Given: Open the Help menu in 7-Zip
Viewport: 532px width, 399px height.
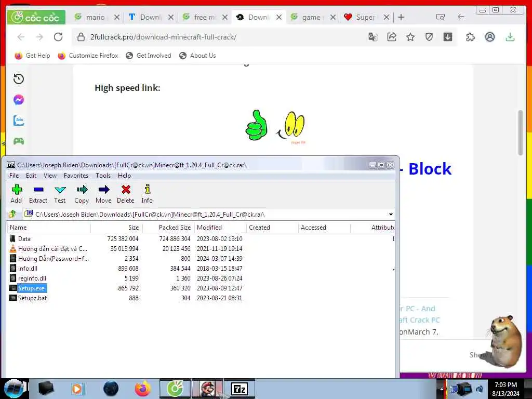Looking at the screenshot, I should pos(124,176).
